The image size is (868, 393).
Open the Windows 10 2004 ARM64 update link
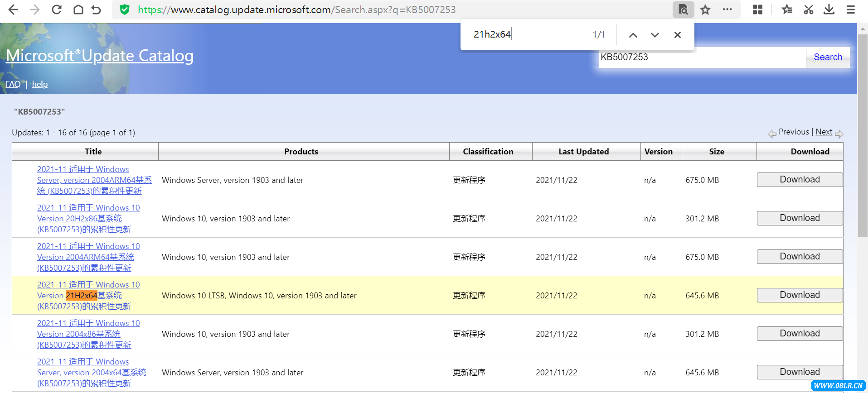point(88,257)
